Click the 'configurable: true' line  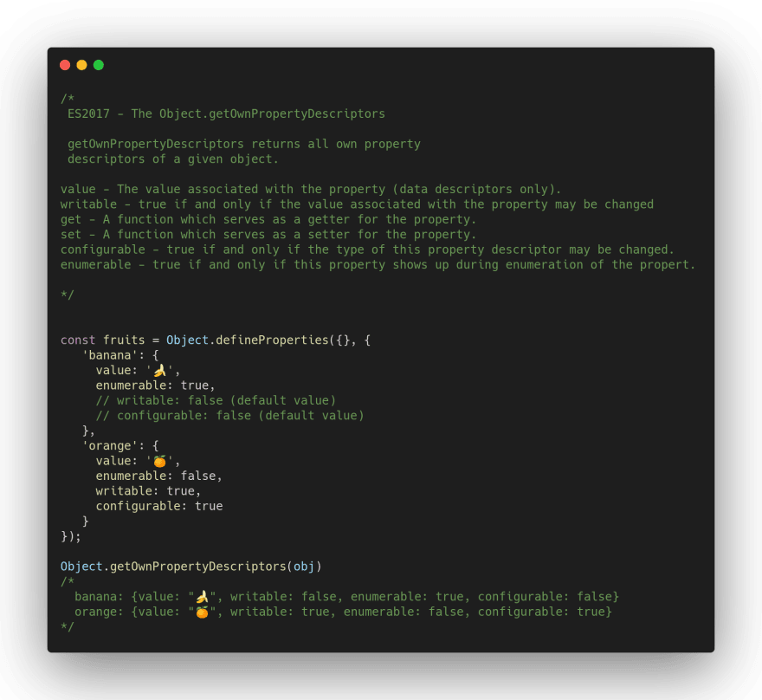[x=159, y=506]
